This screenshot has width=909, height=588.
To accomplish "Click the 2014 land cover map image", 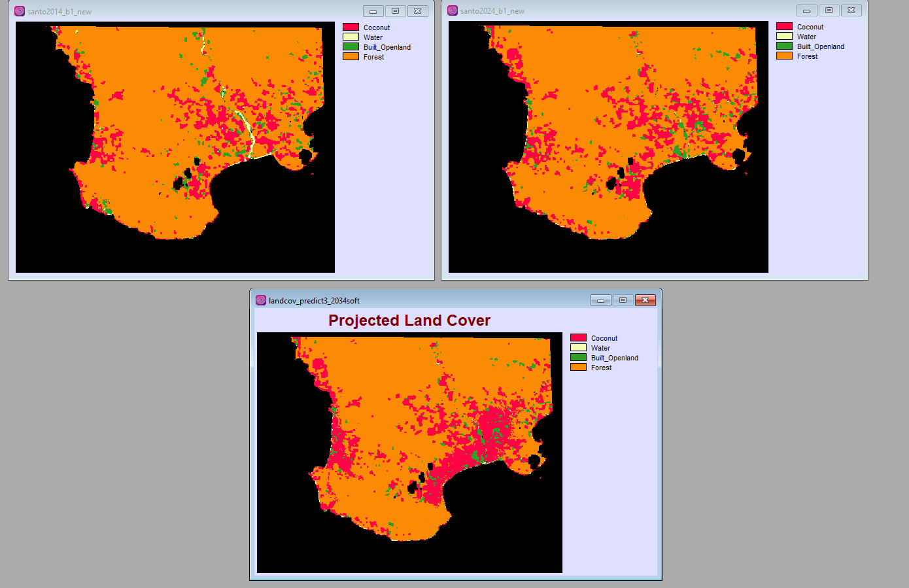I will [x=175, y=147].
